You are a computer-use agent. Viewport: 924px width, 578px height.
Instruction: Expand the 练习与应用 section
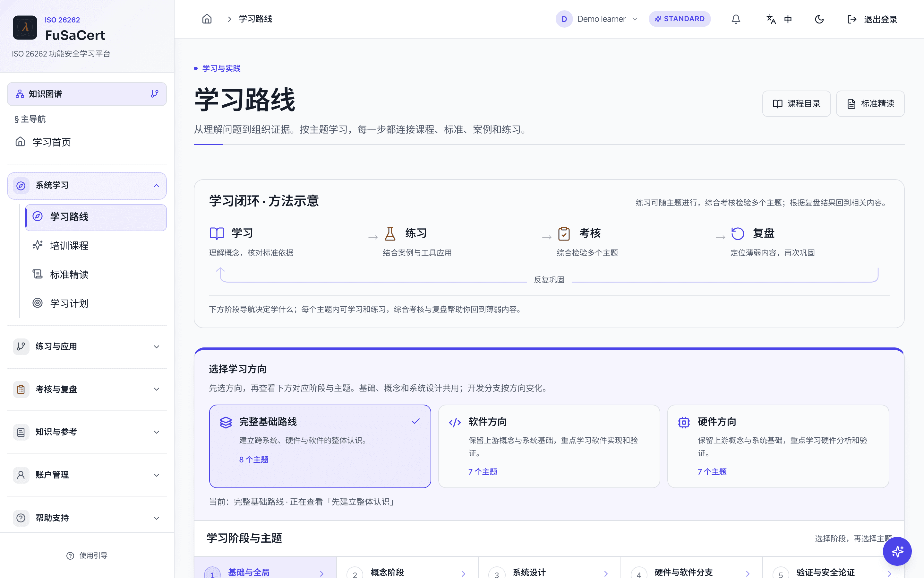tap(87, 346)
